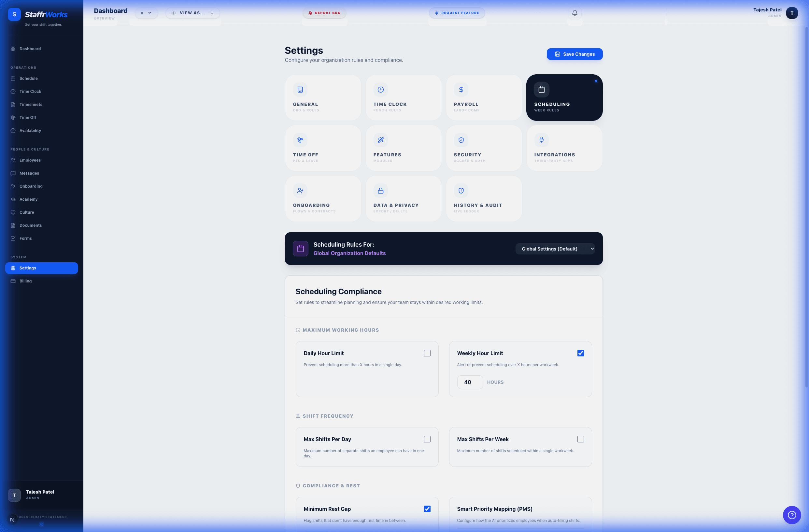Click the Save Changes button

[x=574, y=54]
